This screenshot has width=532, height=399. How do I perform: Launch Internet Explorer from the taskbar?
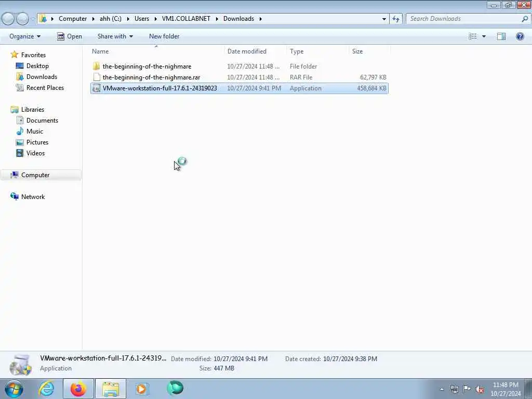pos(46,389)
